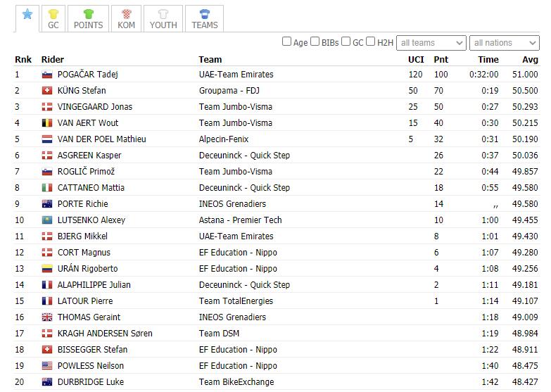The image size is (551, 392).
Task: Click Danish flag beside CORT Magnus
Action: click(x=47, y=253)
